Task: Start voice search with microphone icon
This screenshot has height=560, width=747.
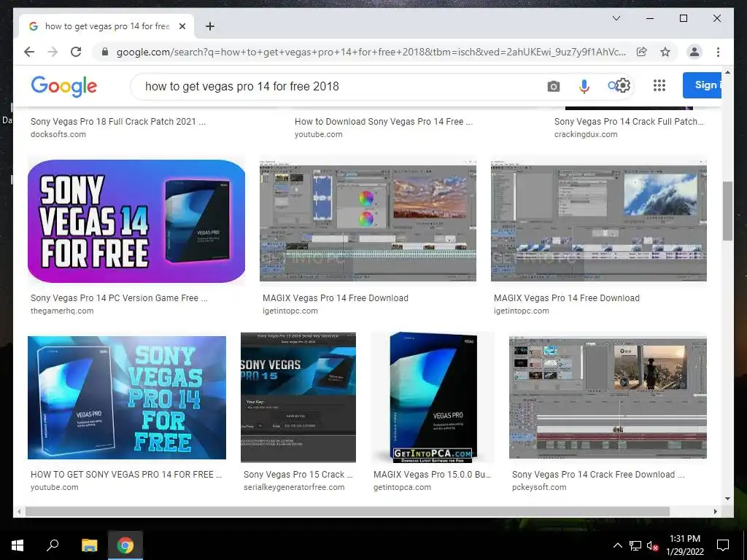Action: [x=584, y=86]
